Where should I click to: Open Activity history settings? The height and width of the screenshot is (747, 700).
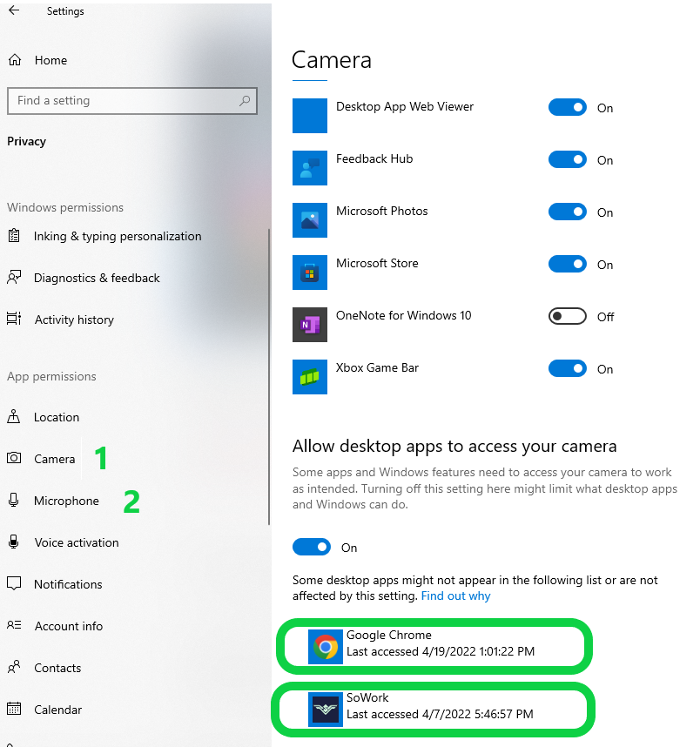pyautogui.click(x=74, y=320)
